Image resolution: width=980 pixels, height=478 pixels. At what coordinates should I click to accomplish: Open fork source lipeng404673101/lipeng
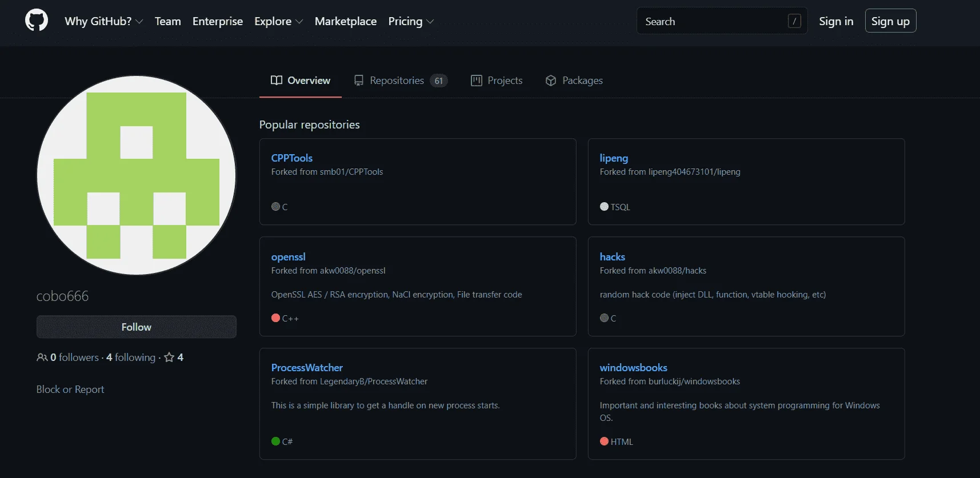pyautogui.click(x=694, y=172)
